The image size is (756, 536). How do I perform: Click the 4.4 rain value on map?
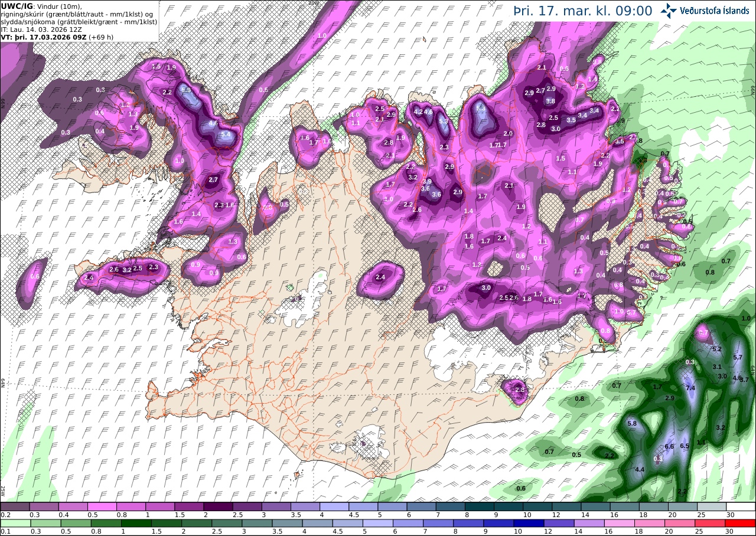click(x=640, y=470)
